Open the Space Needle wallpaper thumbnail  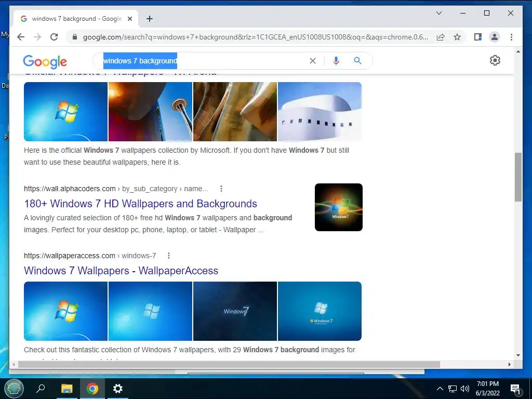click(x=150, y=112)
